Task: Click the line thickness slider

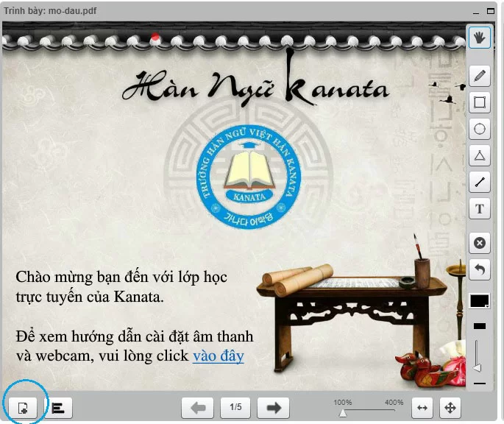Action: click(479, 355)
